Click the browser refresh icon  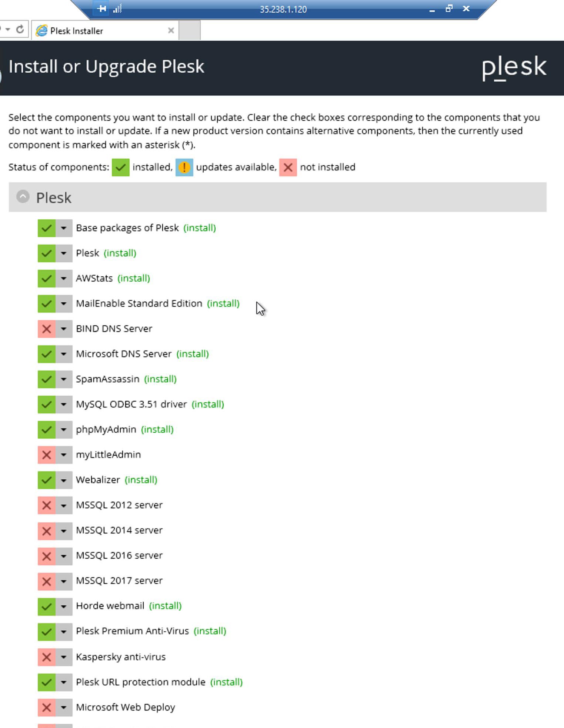coord(20,29)
